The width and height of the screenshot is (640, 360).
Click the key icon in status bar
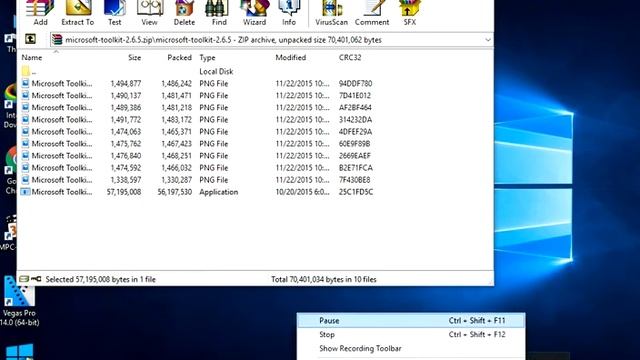[x=36, y=279]
